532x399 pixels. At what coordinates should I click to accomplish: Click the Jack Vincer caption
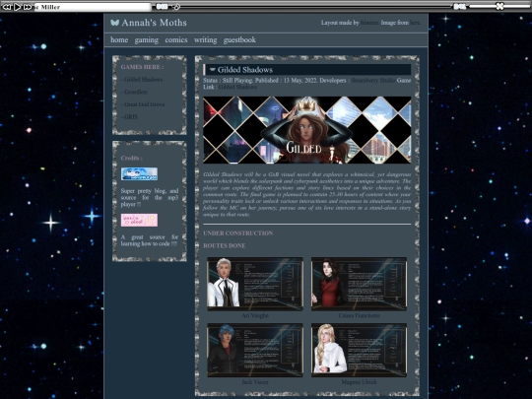[255, 382]
